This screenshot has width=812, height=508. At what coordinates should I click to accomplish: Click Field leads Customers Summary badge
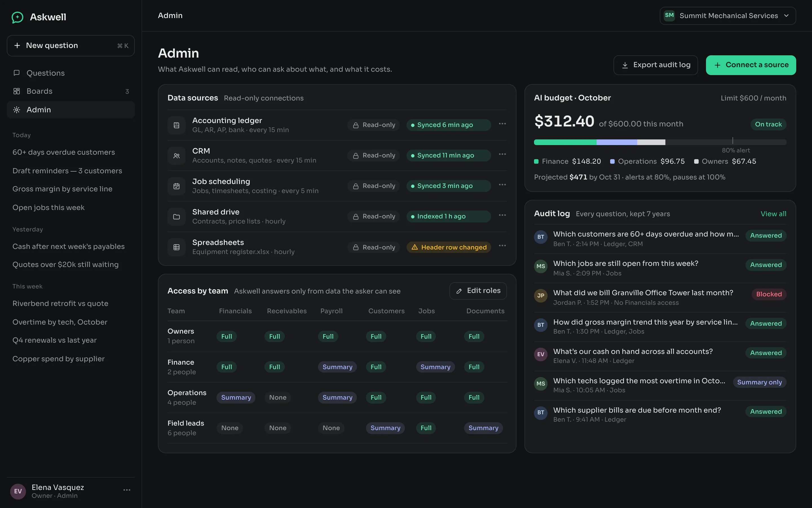(x=385, y=428)
